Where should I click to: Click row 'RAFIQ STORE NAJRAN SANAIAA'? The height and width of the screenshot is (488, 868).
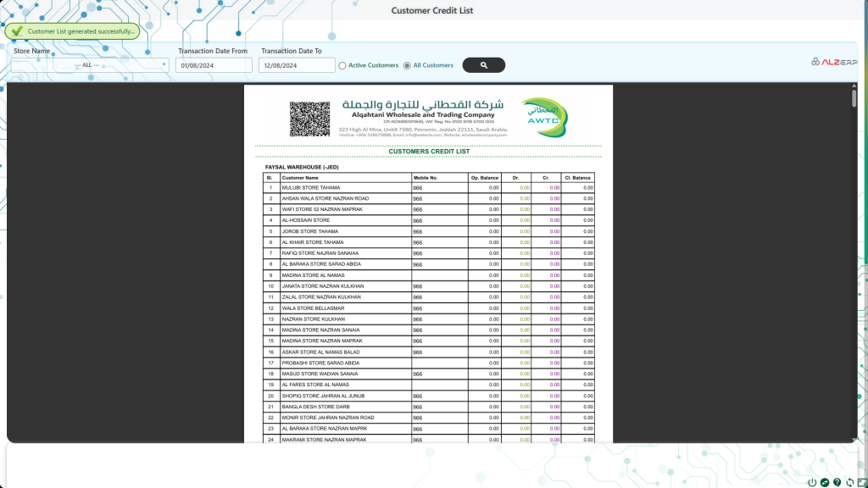point(429,253)
